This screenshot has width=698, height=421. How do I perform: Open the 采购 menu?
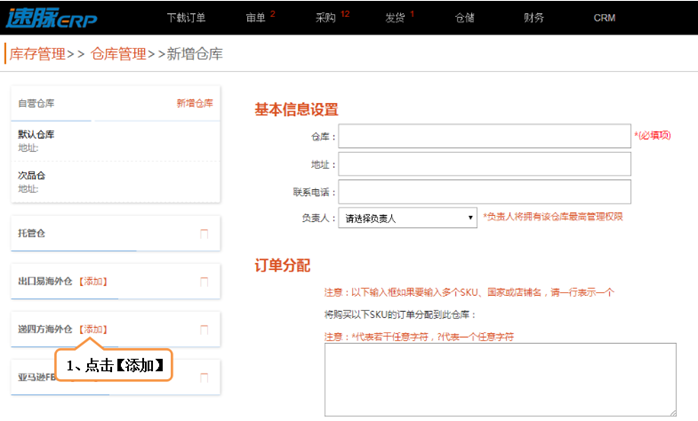[x=325, y=18]
